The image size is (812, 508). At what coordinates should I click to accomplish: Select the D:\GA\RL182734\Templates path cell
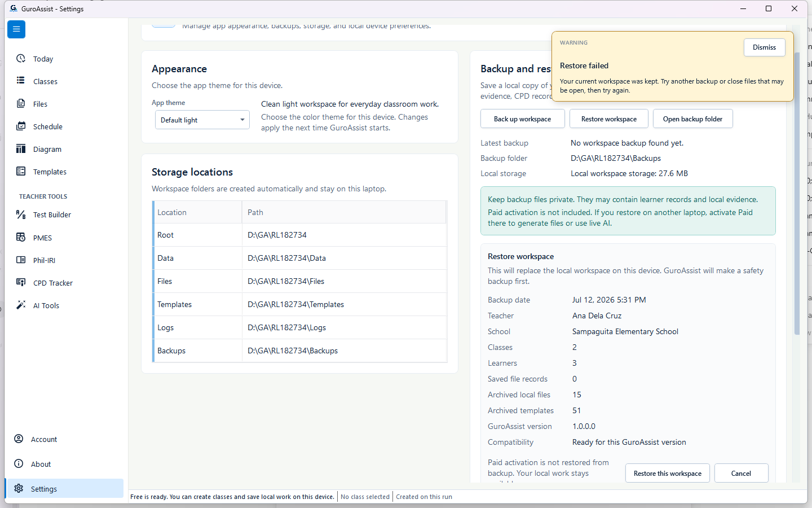(344, 304)
